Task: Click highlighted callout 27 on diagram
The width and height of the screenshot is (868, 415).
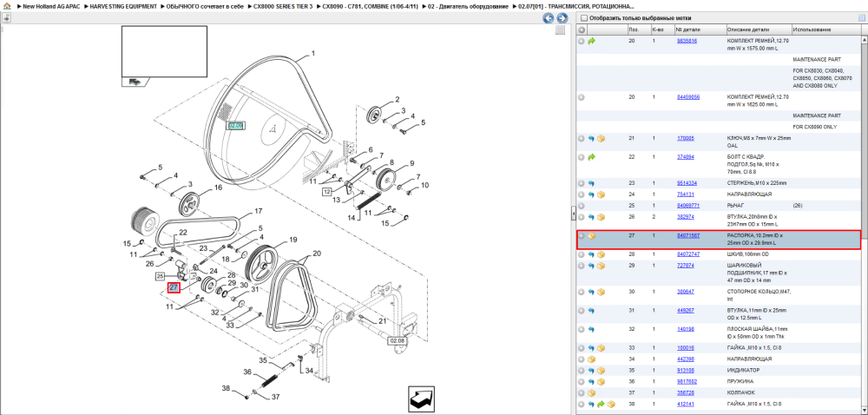Action: tap(174, 287)
